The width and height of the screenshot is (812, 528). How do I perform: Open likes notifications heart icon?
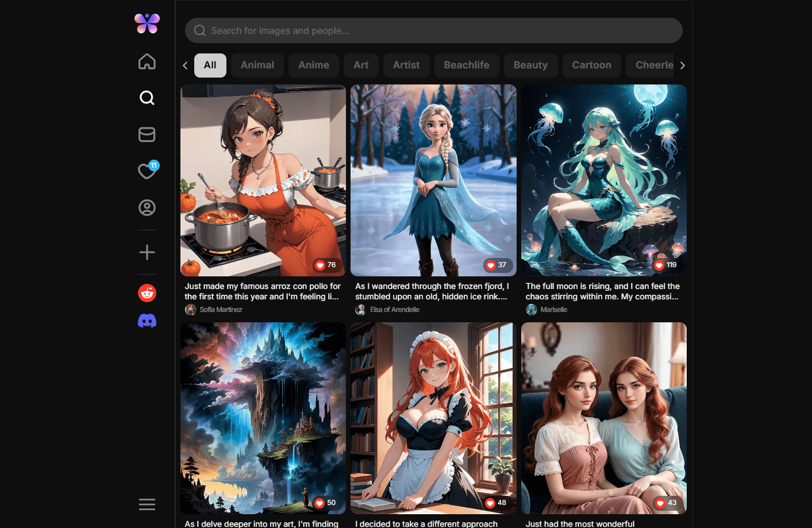pos(147,171)
